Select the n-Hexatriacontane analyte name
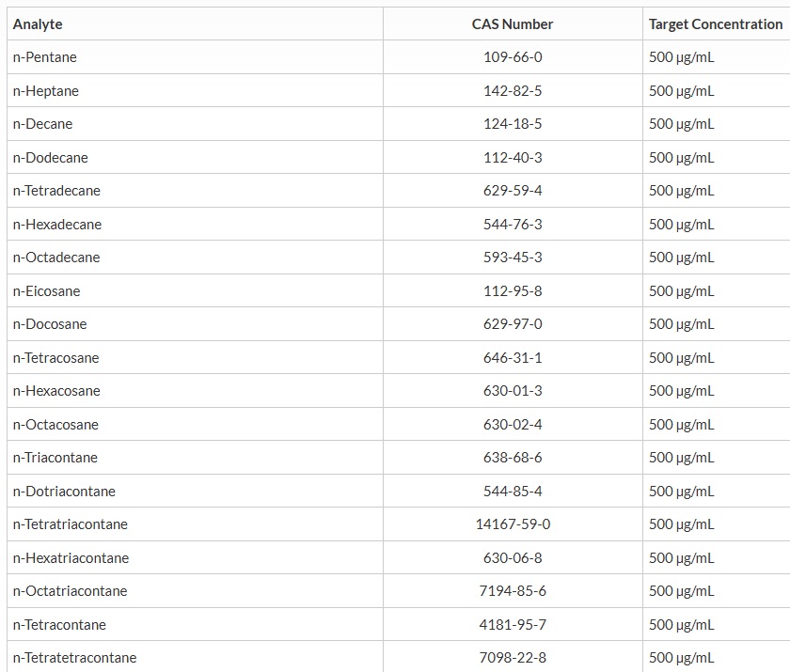790x672 pixels. pos(71,558)
